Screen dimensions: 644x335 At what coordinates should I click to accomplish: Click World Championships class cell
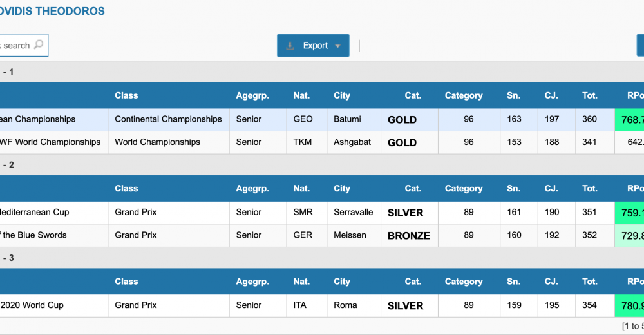coord(157,142)
